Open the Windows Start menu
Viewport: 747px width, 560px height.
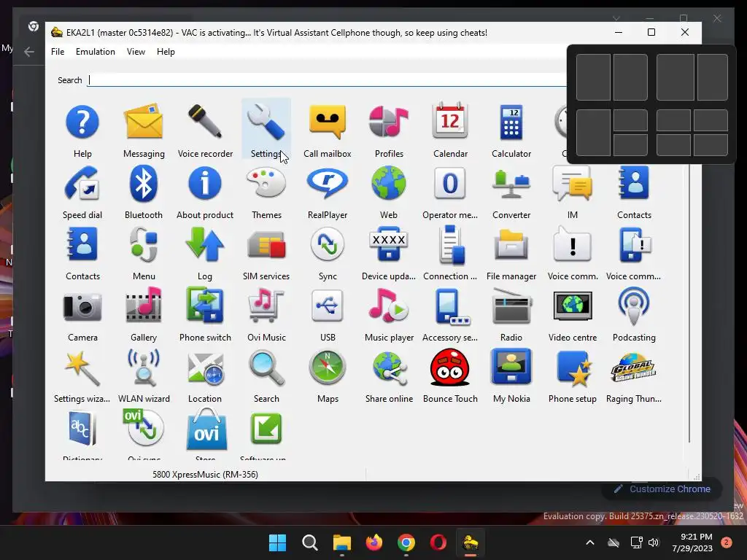tap(277, 542)
